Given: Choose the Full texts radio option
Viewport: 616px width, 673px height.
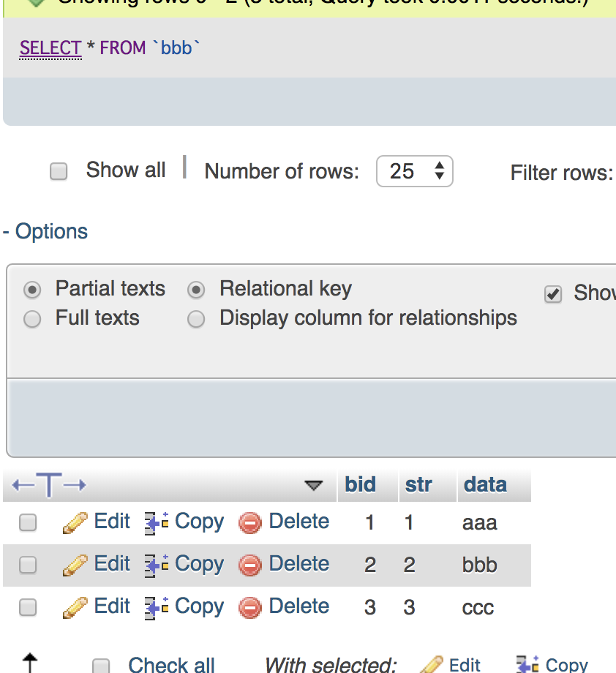Looking at the screenshot, I should click(32, 319).
